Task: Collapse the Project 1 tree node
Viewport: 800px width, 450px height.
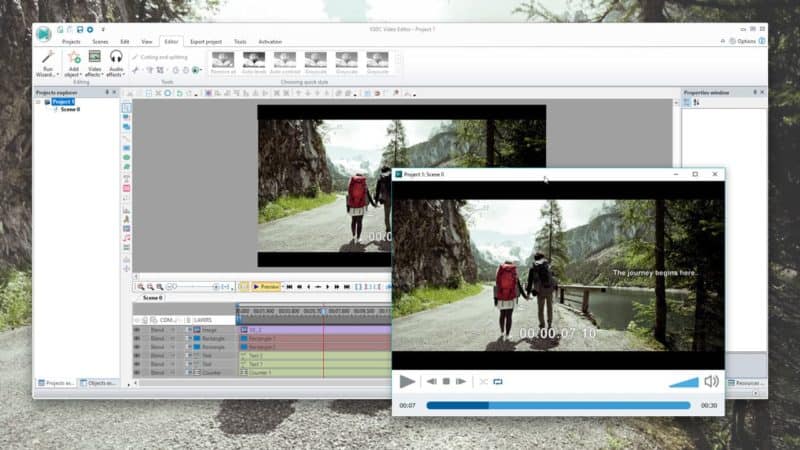Action: click(38, 102)
